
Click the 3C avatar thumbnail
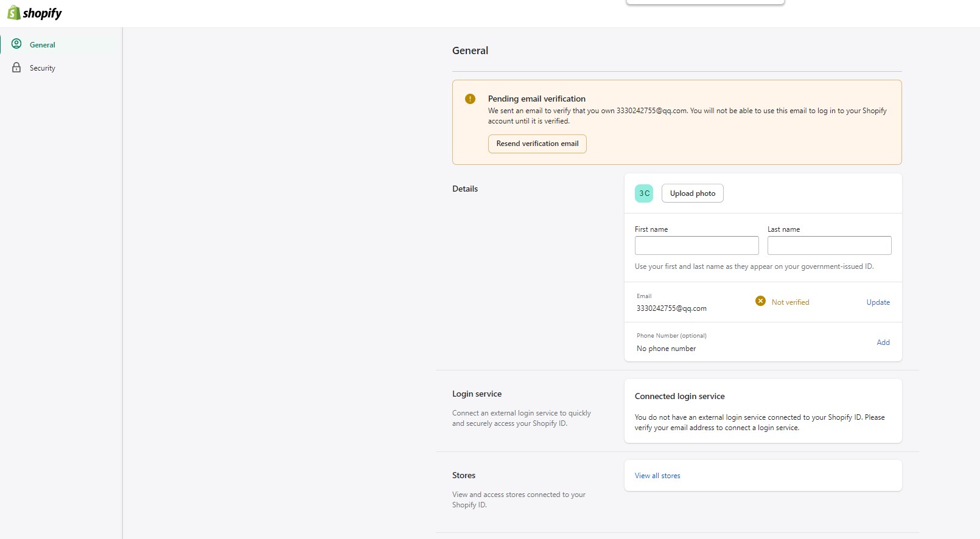tap(644, 193)
